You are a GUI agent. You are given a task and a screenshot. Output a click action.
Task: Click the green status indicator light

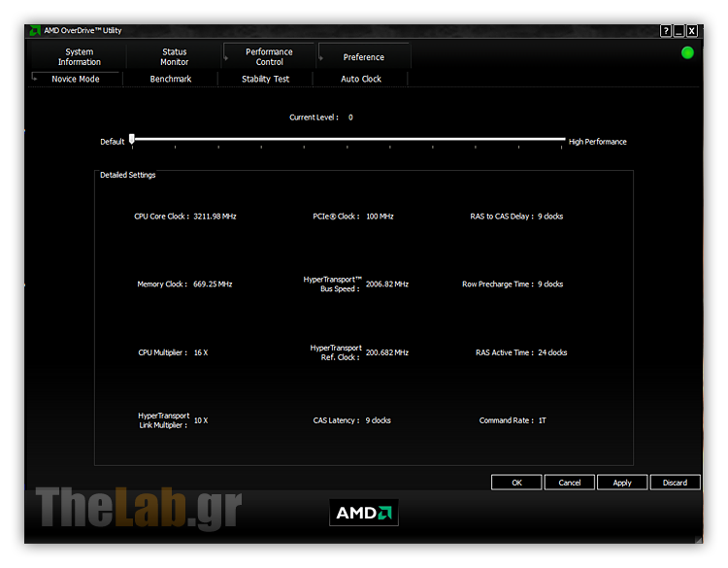coord(687,53)
